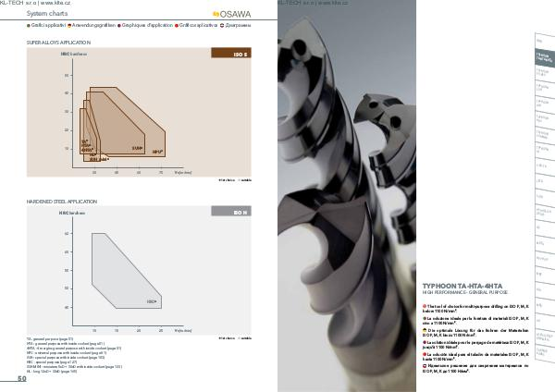Click the French dot before Graphiques d'application
The width and height of the screenshot is (555, 392).
[119, 26]
